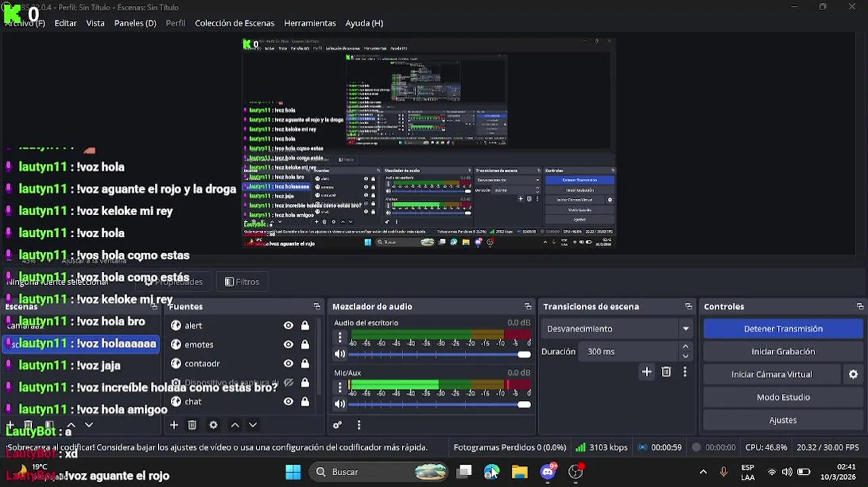Unlock the emotes source padlock
The width and height of the screenshot is (868, 487).
click(305, 344)
